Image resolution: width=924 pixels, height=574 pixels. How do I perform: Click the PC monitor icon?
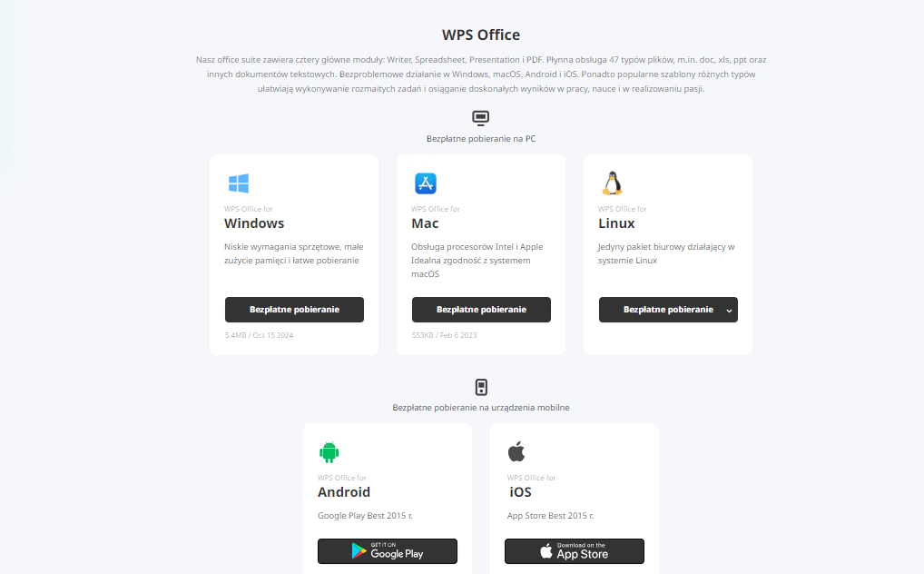[481, 118]
